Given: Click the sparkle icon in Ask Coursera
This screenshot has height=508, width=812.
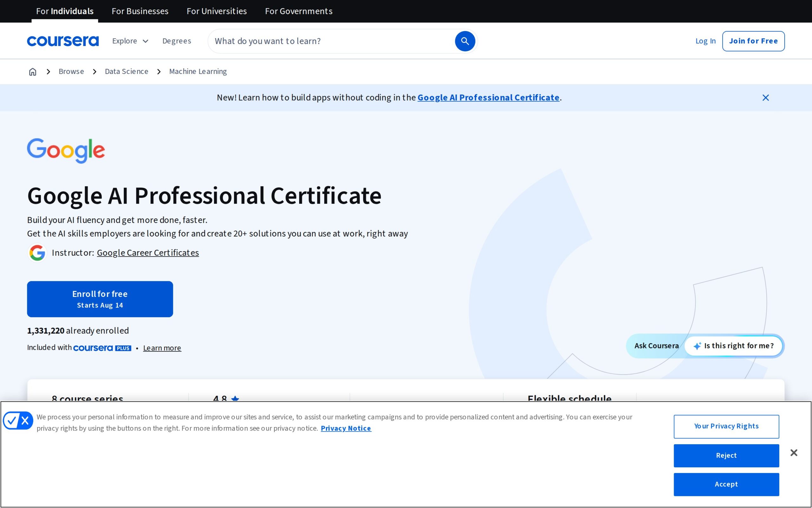Looking at the screenshot, I should pos(697,346).
